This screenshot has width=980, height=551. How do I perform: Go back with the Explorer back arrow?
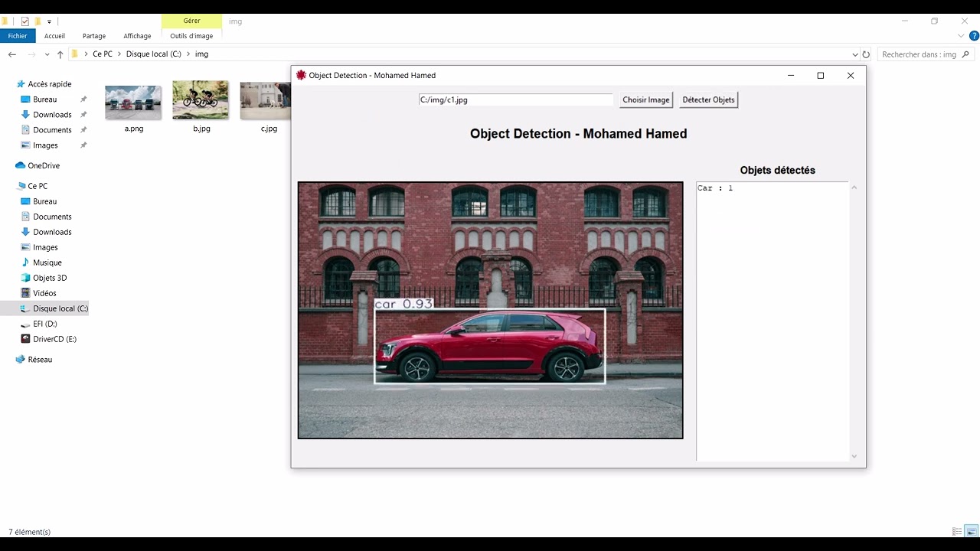[x=11, y=54]
